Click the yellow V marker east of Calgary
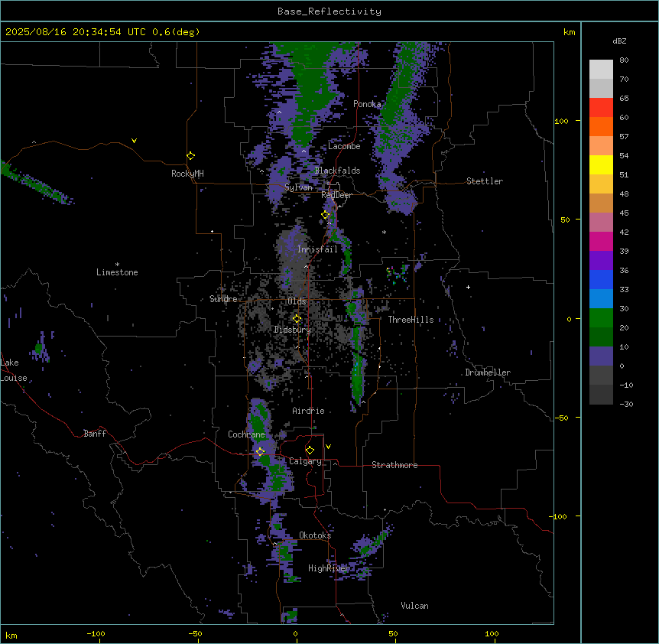 click(x=328, y=447)
